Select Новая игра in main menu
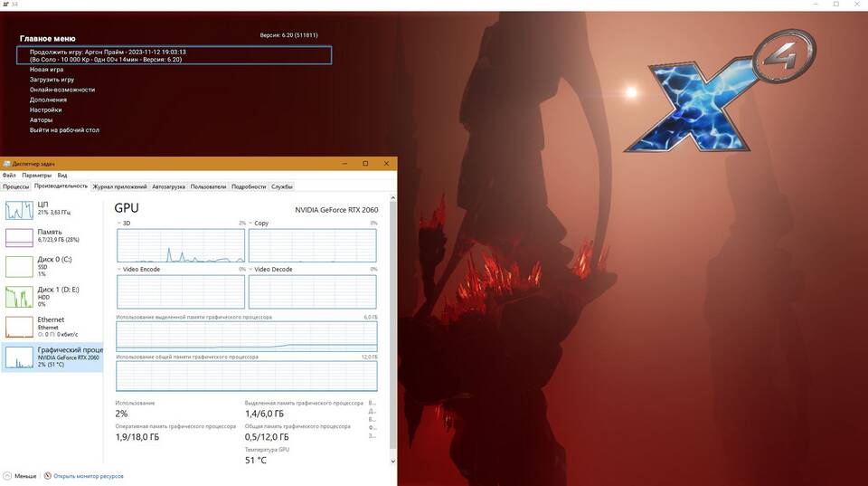 click(46, 70)
